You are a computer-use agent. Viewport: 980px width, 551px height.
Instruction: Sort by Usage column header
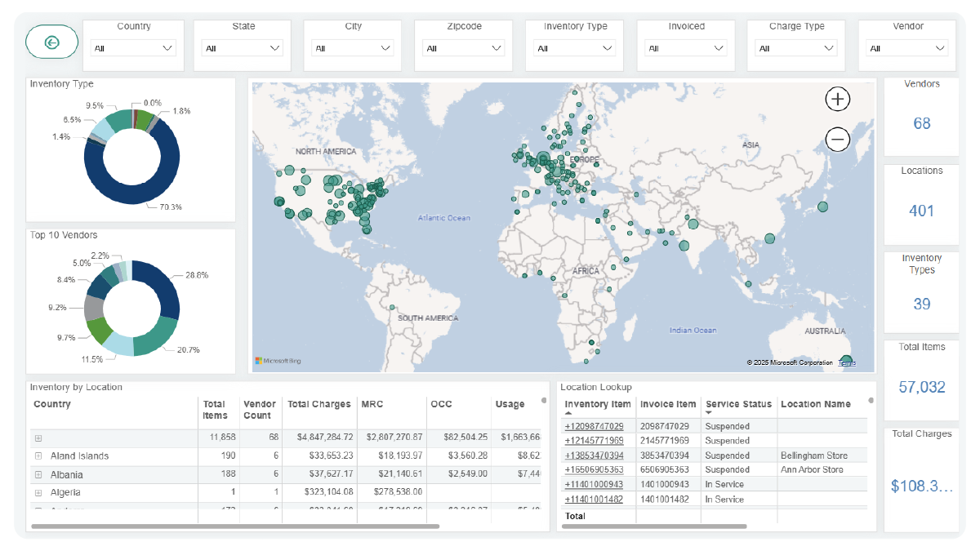(x=510, y=404)
